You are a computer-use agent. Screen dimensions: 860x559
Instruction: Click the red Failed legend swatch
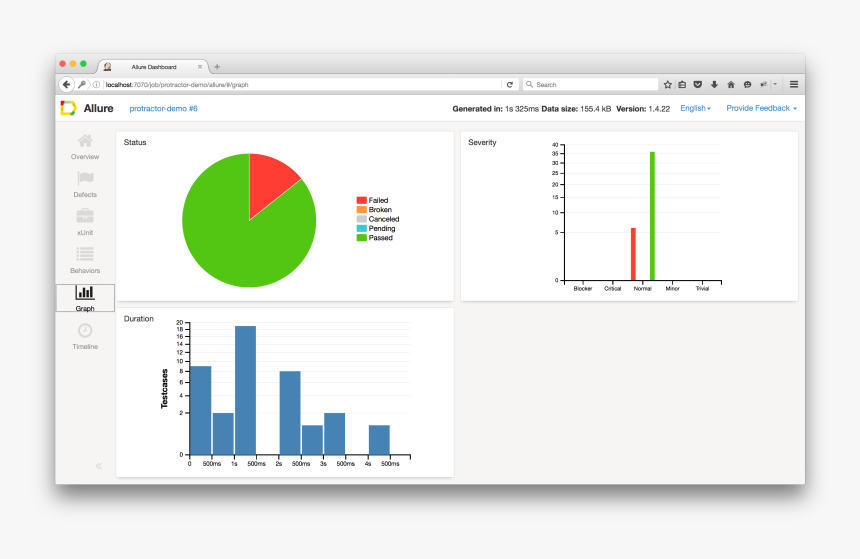[361, 201]
